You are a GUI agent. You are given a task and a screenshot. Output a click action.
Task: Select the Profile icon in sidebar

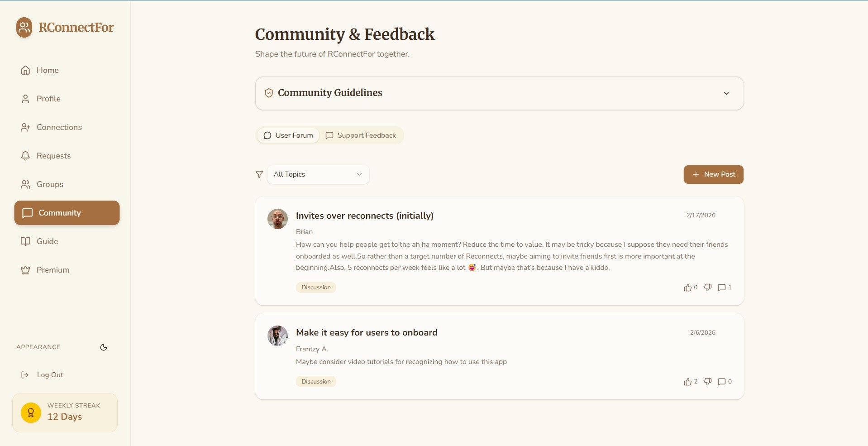tap(25, 99)
